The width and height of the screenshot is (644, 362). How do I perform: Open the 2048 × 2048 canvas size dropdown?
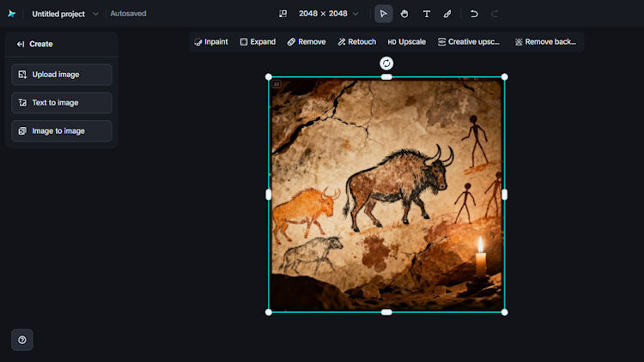(x=329, y=14)
